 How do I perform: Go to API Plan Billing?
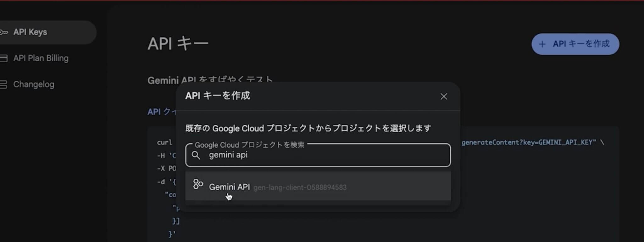[x=41, y=58]
